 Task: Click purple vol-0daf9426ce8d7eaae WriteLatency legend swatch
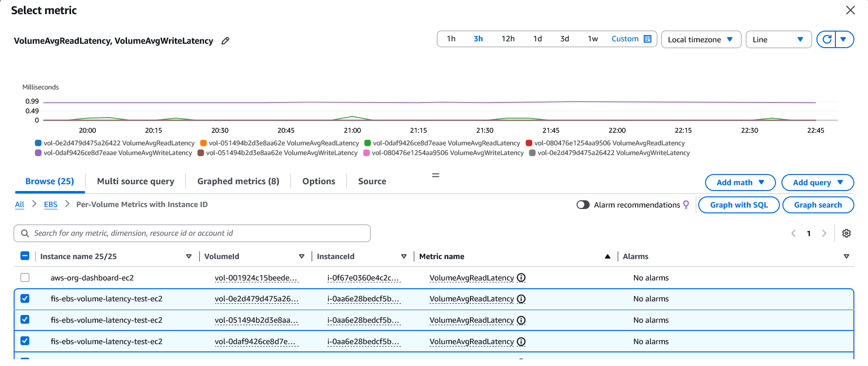pos(38,153)
